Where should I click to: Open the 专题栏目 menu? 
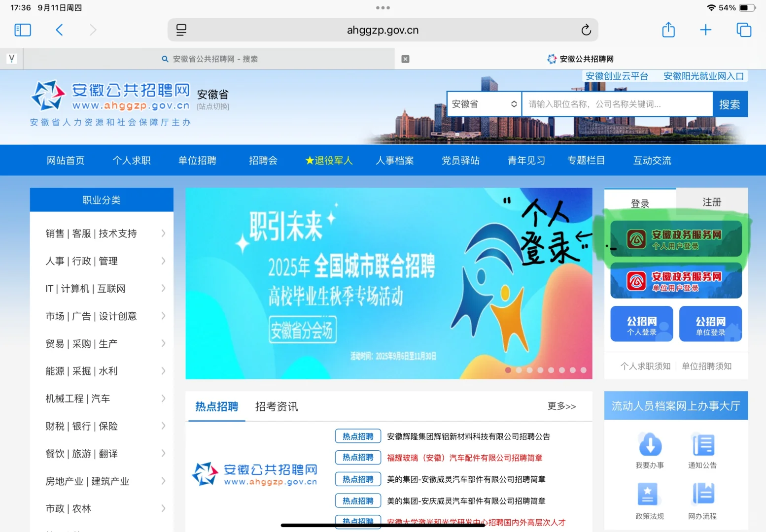pyautogui.click(x=586, y=160)
